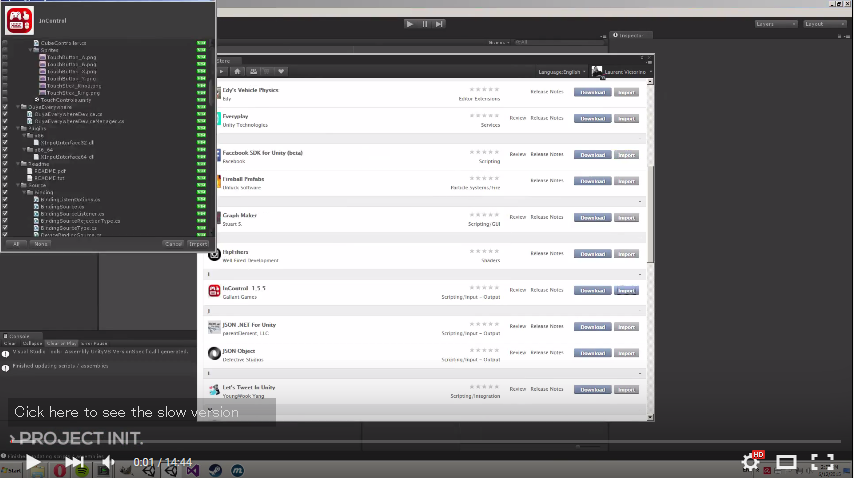
Task: Open Spotify from taskbar
Action: pyautogui.click(x=82, y=471)
